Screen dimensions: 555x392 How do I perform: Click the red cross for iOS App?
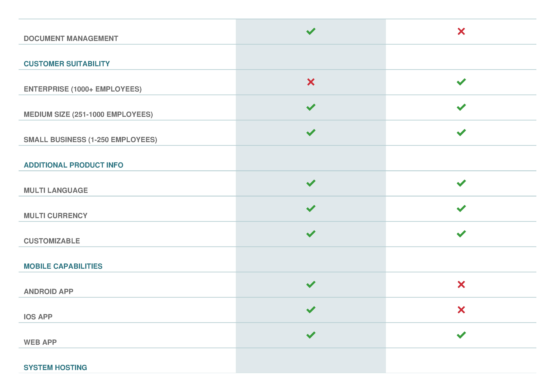[x=461, y=310]
